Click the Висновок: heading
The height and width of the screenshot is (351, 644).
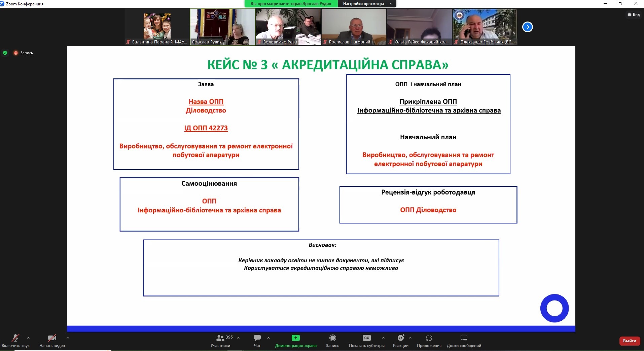(x=322, y=245)
